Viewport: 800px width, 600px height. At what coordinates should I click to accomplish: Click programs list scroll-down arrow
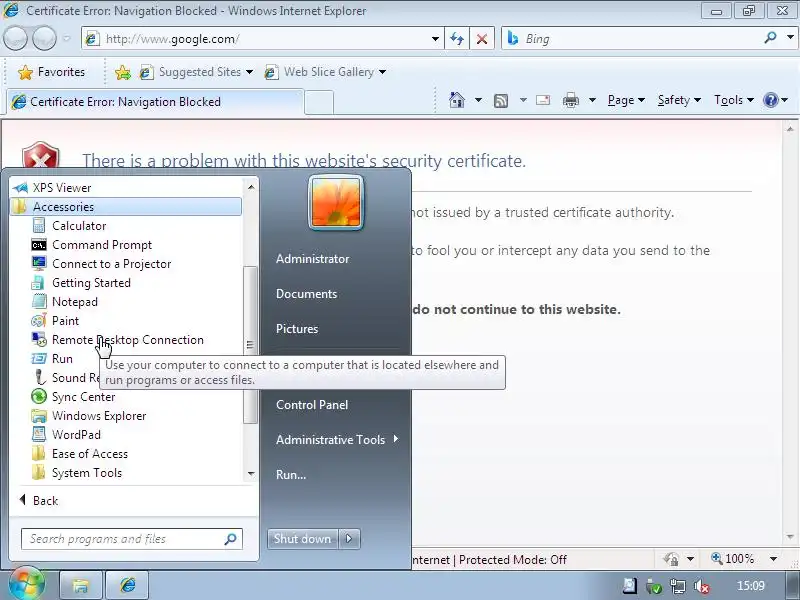[251, 473]
